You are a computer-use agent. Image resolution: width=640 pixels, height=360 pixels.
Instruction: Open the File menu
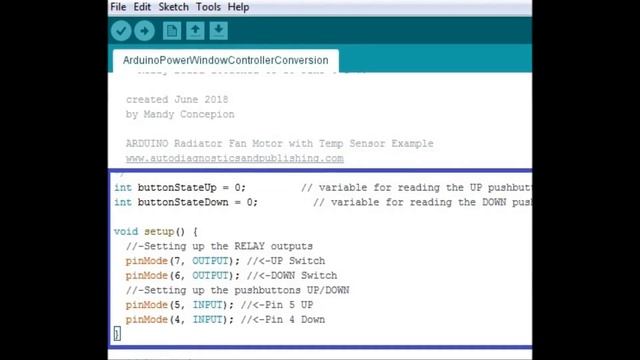click(118, 7)
